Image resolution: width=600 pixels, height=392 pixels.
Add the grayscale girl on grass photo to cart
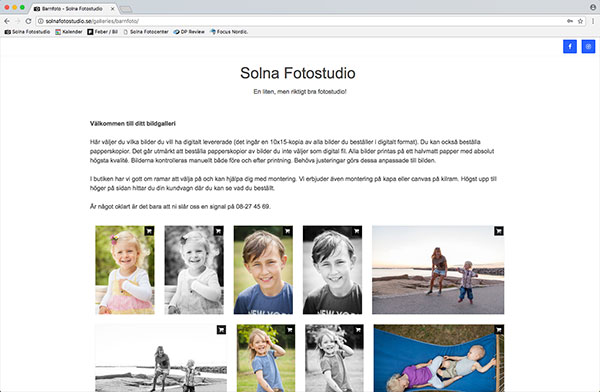tap(358, 330)
